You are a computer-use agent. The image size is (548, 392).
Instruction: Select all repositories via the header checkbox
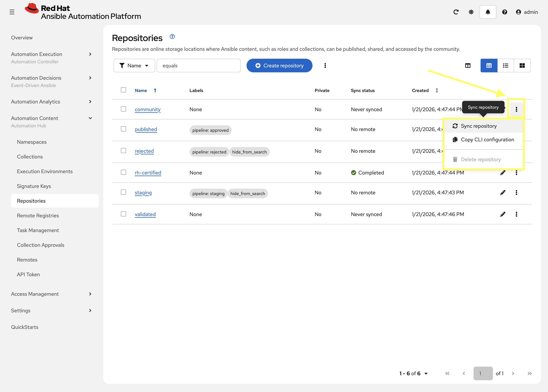tap(123, 90)
